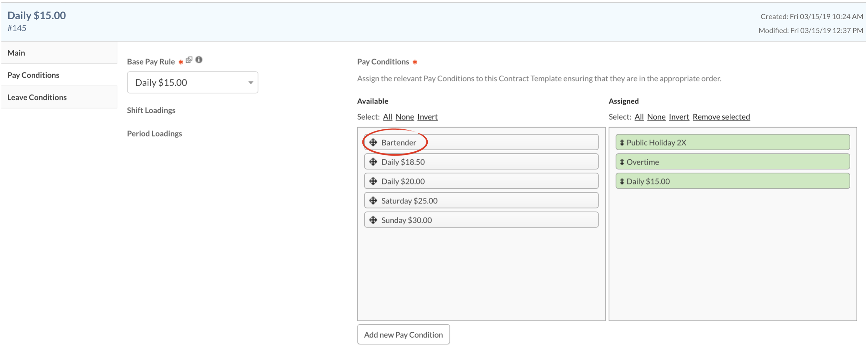The height and width of the screenshot is (348, 868).
Task: Select the assigned Daily $15.00 condition
Action: click(732, 181)
